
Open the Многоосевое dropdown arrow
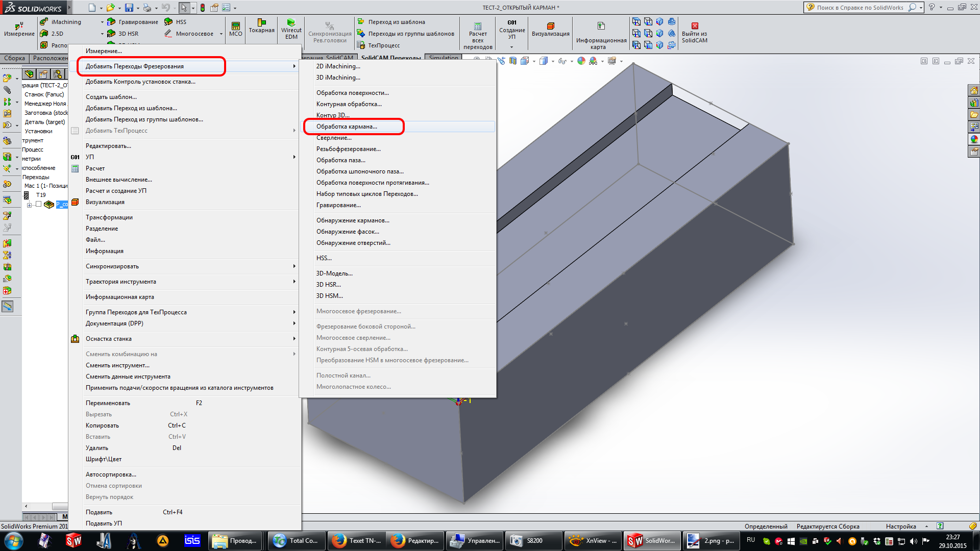[x=221, y=34]
